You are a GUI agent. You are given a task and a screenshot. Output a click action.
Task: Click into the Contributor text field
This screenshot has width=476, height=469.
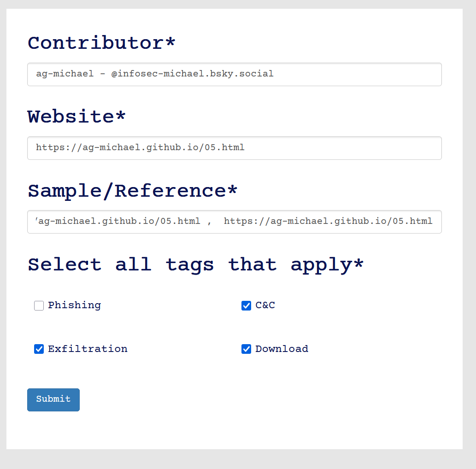[x=234, y=74]
